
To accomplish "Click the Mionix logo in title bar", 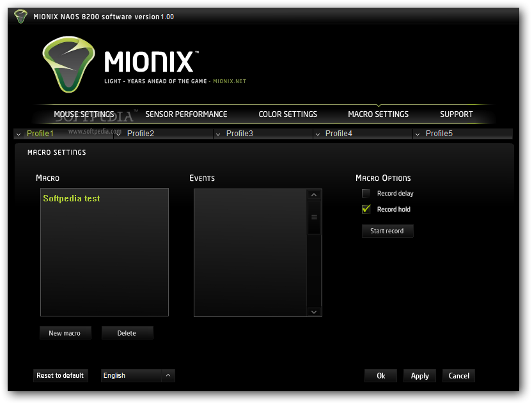I will [20, 16].
